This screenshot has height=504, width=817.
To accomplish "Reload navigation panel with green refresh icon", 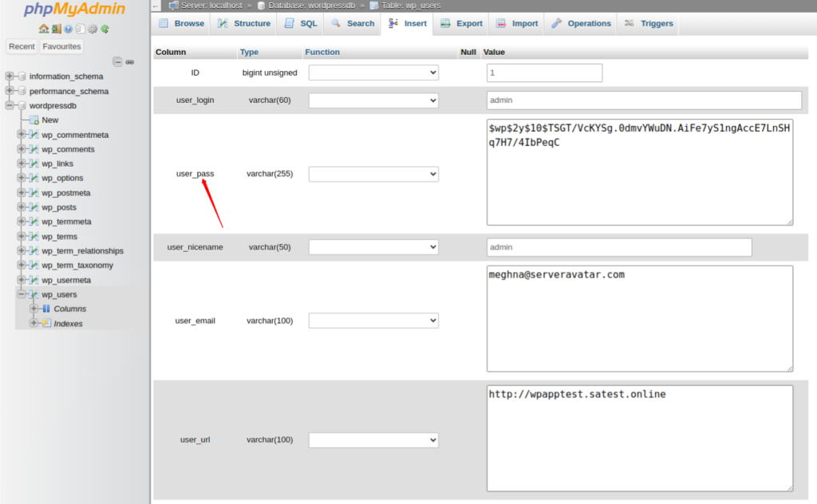I will point(105,30).
